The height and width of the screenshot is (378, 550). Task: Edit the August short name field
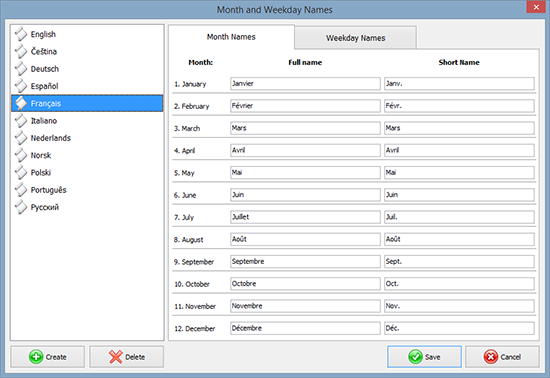(x=459, y=239)
